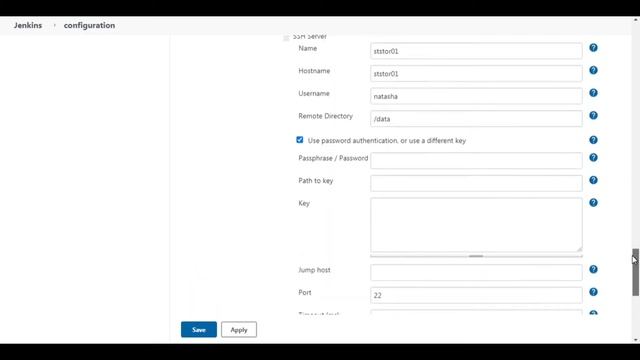Click the SSH Server drag handle
Viewport: 640px width, 360px height.
coord(286,38)
